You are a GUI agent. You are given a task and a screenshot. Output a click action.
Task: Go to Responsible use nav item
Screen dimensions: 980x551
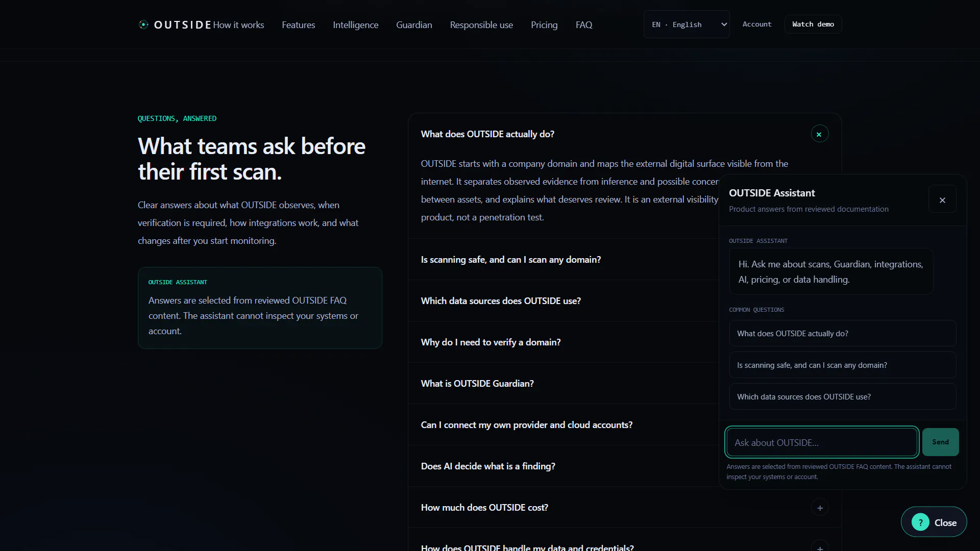[481, 24]
